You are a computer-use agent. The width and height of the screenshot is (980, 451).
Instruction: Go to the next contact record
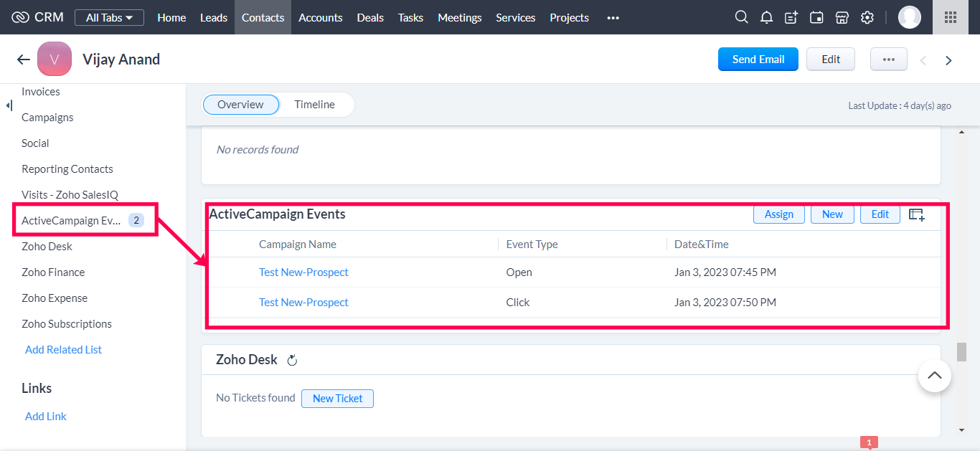pyautogui.click(x=948, y=60)
